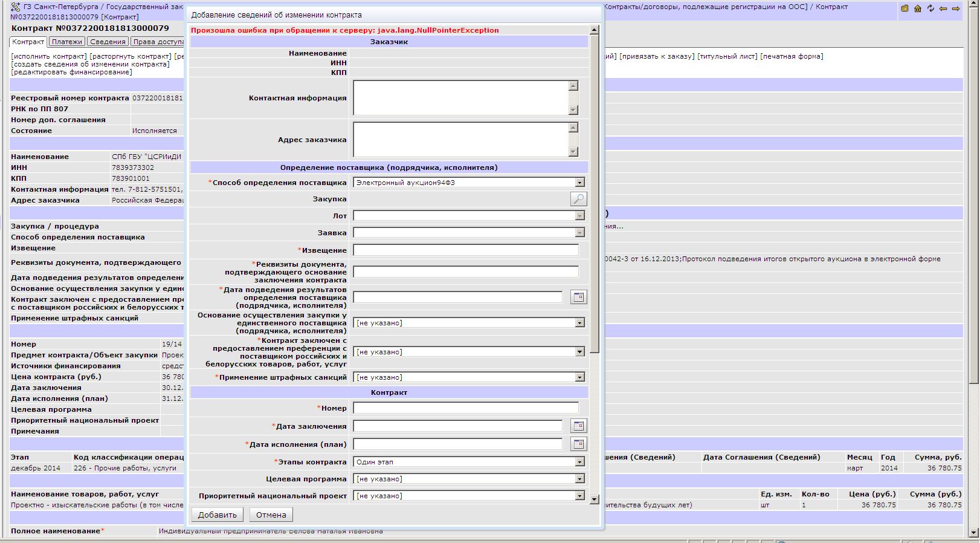Open Целевая программа dropdown

click(x=580, y=478)
